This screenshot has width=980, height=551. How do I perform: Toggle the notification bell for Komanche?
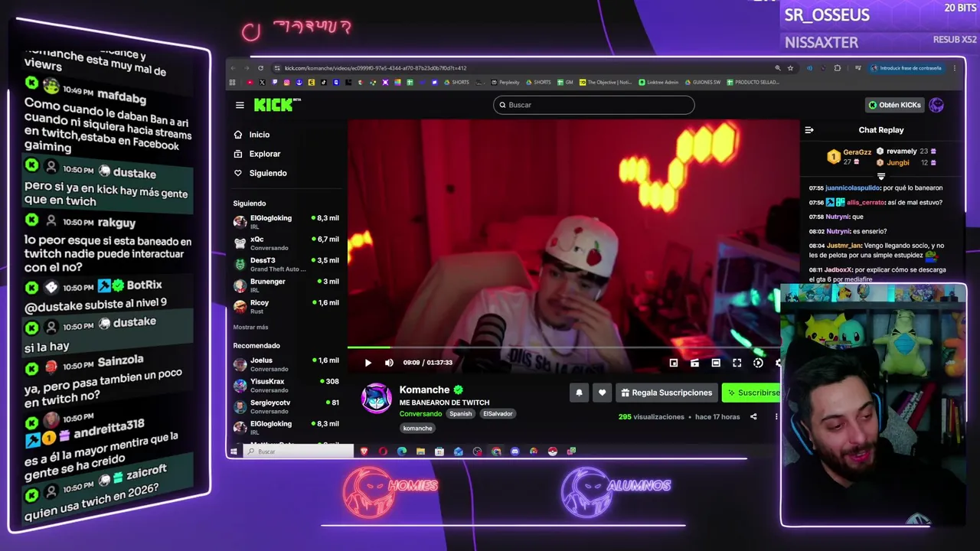click(579, 393)
